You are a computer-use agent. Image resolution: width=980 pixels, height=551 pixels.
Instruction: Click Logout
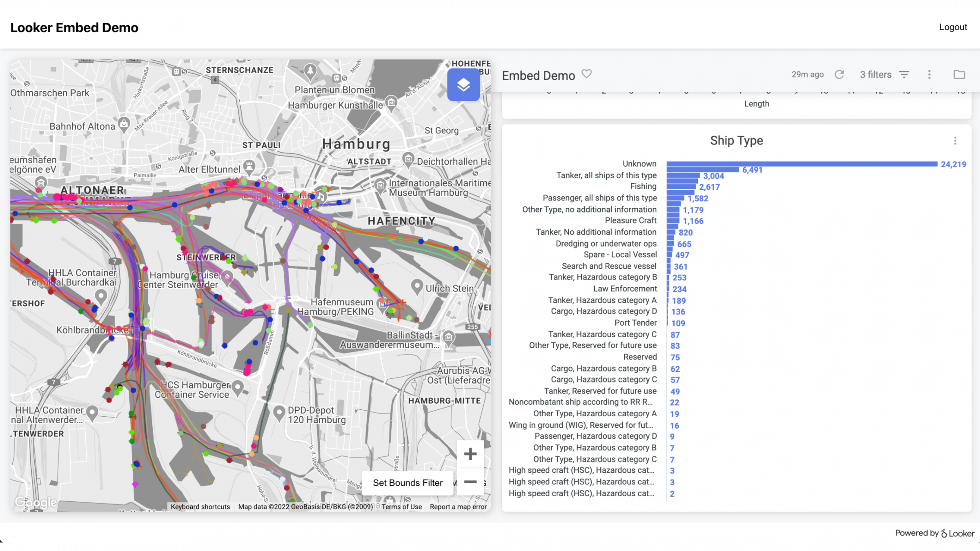953,27
